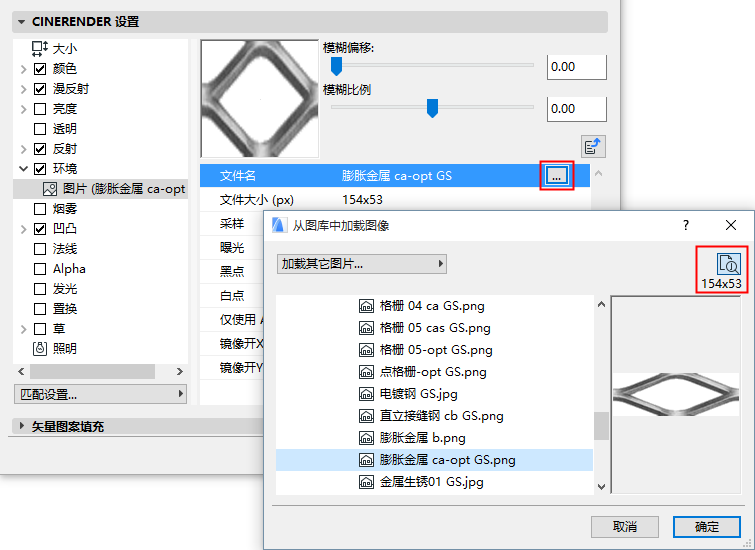Collapse the CINERENDER 设置 panel

click(x=21, y=22)
